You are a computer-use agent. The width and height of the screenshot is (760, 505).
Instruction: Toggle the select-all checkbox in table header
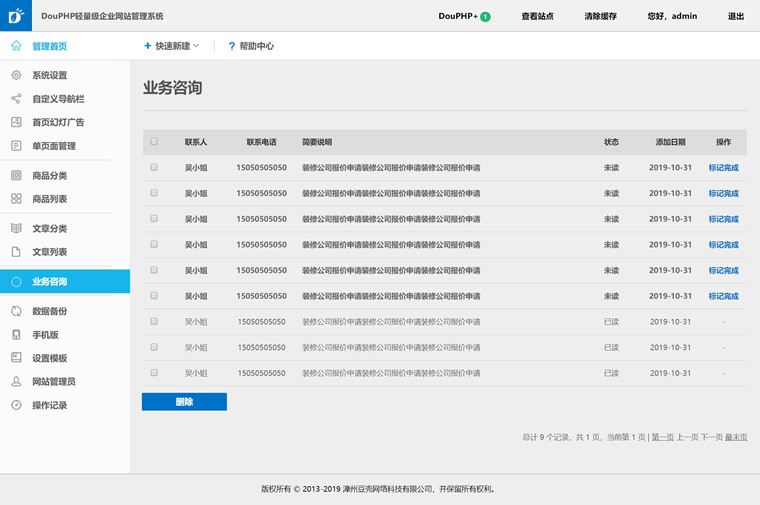pos(154,142)
